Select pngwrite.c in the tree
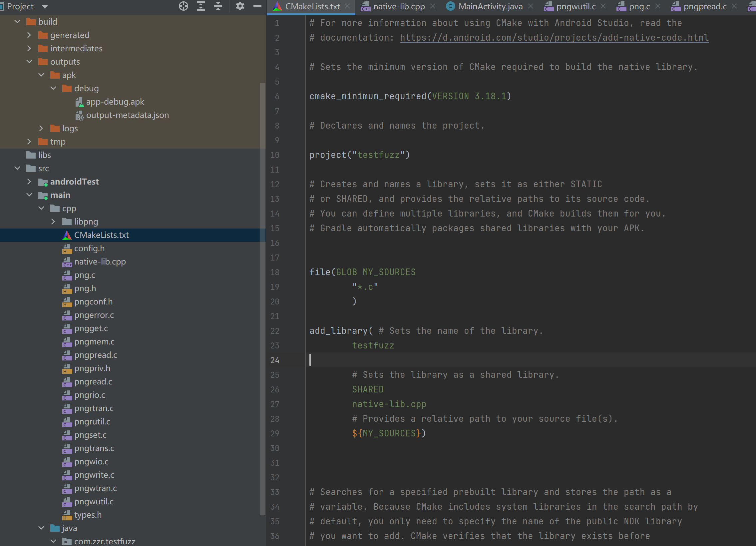 pyautogui.click(x=94, y=475)
